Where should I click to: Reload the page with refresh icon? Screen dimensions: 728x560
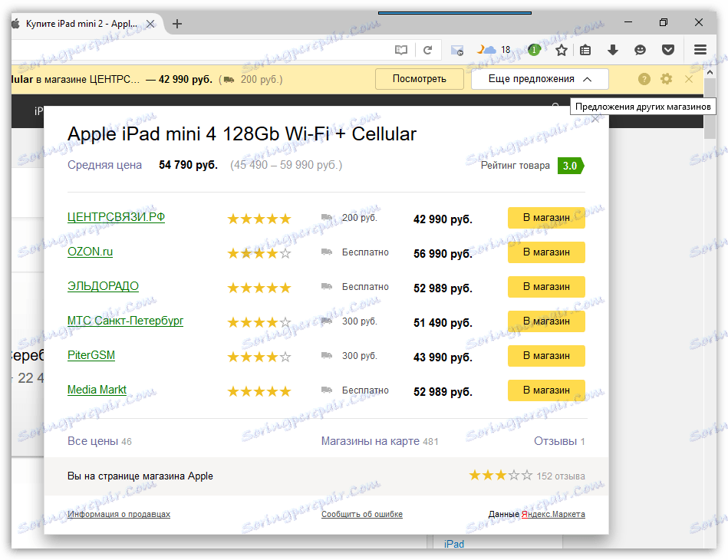(x=427, y=50)
